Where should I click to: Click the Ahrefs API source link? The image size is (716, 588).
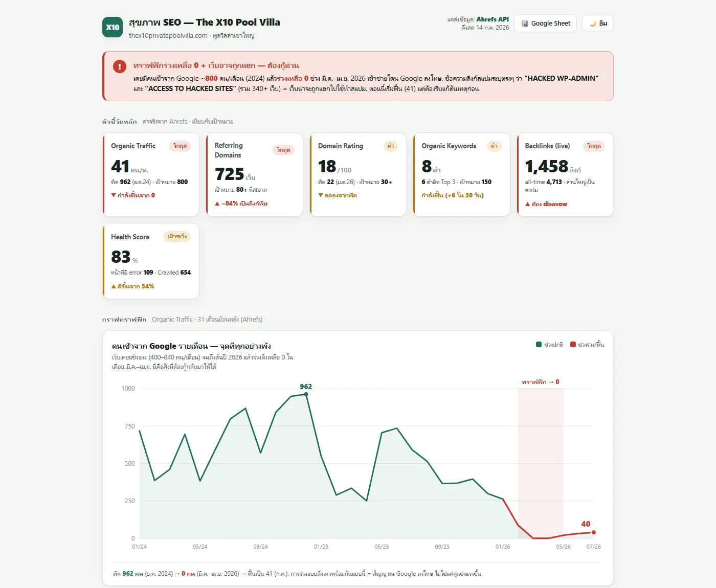click(x=493, y=19)
